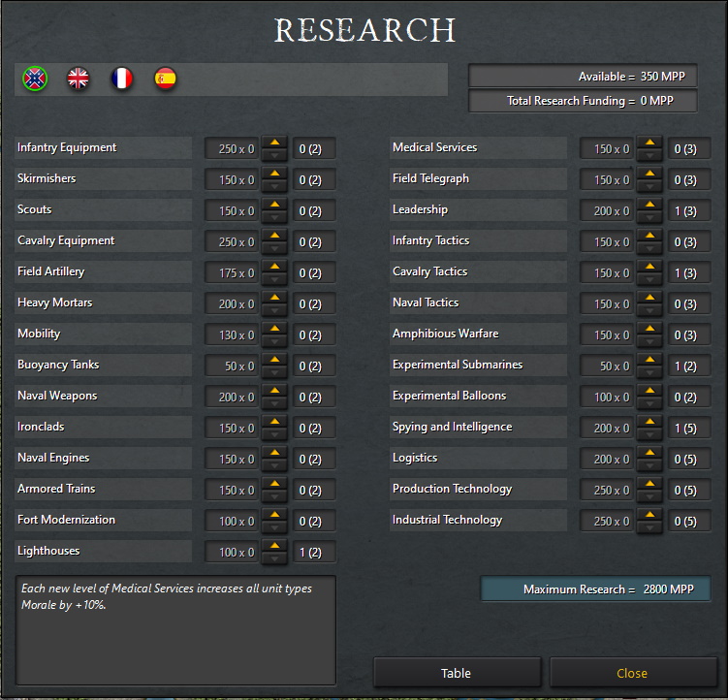Increase Experimental Submarines research investment
The image size is (728, 700).
[x=650, y=360]
